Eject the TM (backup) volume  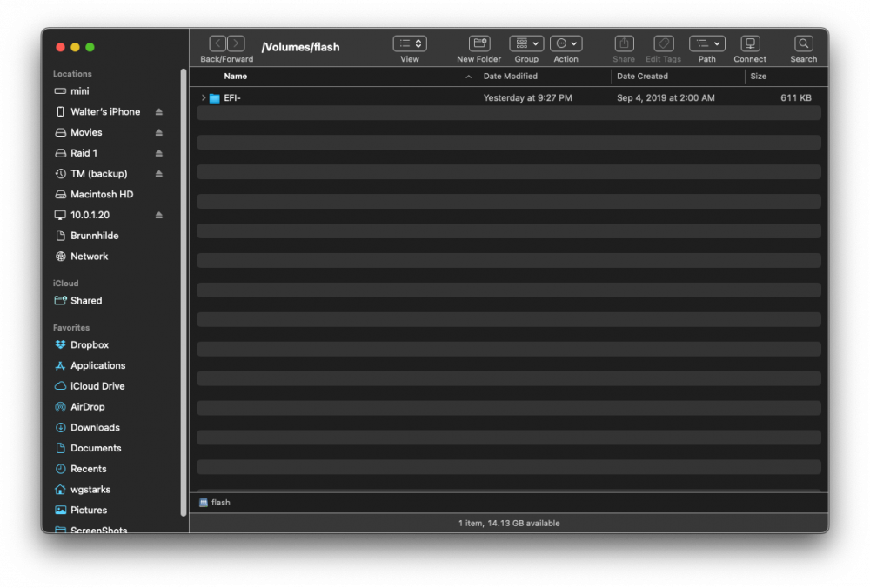point(158,174)
